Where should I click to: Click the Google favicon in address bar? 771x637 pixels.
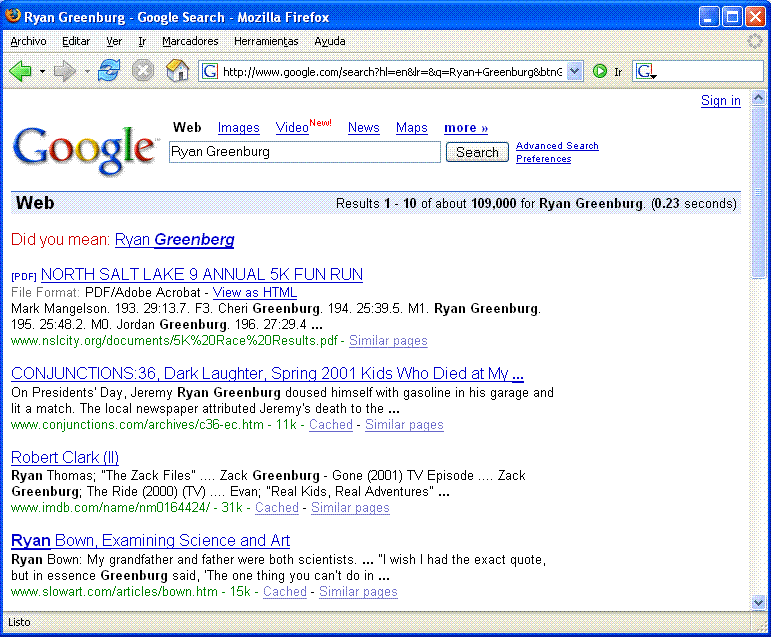[x=210, y=72]
